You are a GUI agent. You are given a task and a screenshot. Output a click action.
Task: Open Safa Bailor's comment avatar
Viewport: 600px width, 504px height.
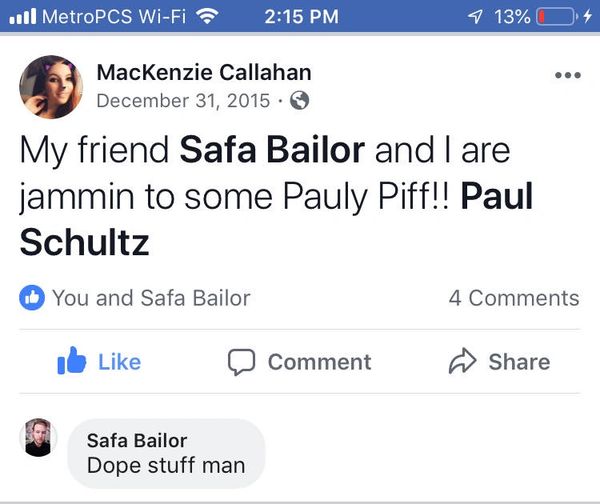click(39, 438)
